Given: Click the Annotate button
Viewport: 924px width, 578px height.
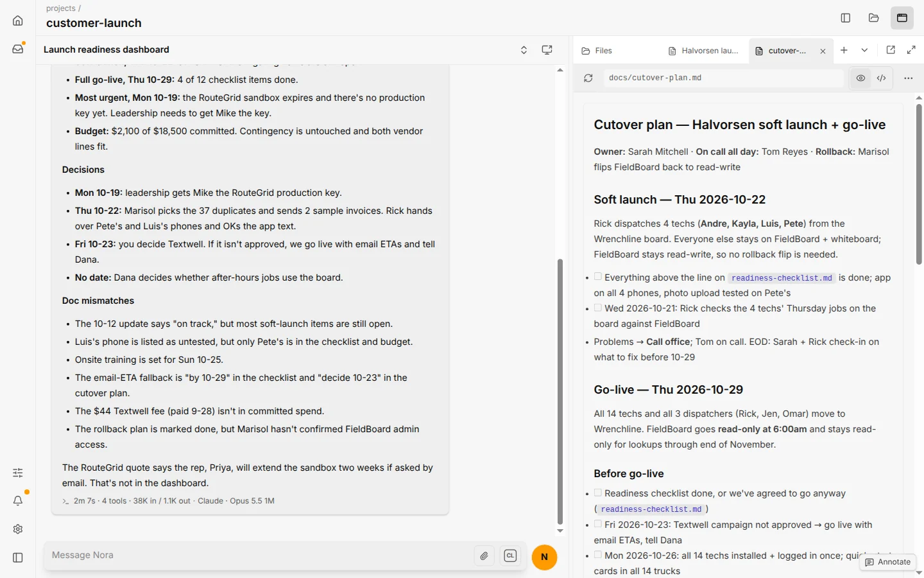Looking at the screenshot, I should point(888,562).
